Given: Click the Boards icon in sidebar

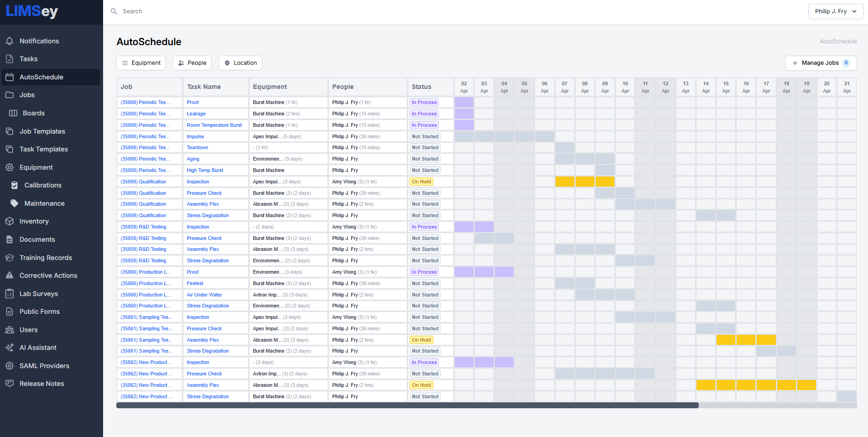Looking at the screenshot, I should (13, 113).
